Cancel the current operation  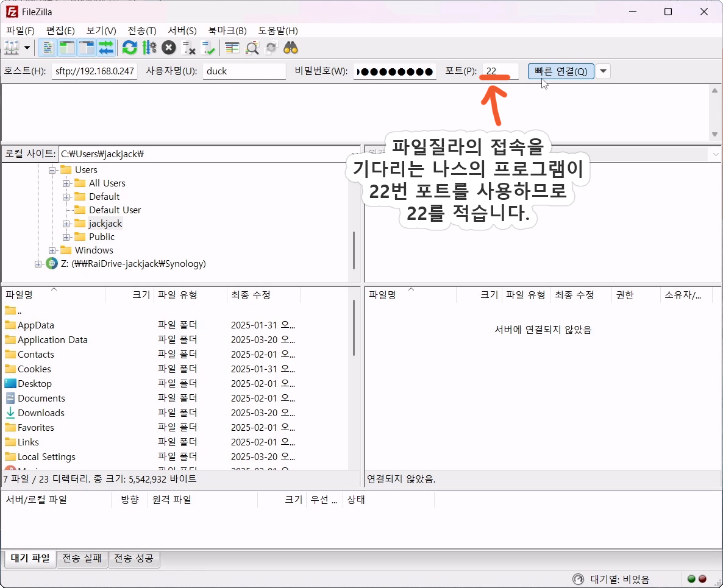tap(169, 48)
